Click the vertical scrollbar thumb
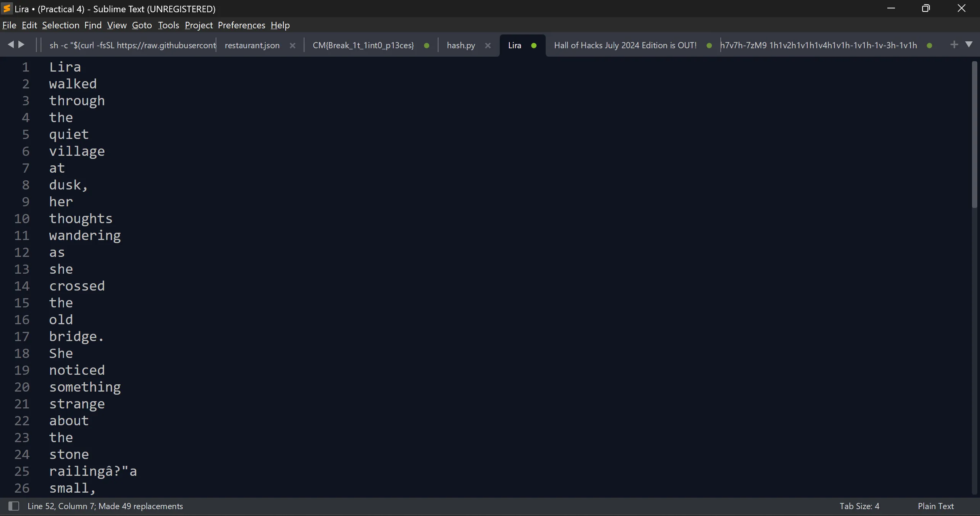 [974, 134]
